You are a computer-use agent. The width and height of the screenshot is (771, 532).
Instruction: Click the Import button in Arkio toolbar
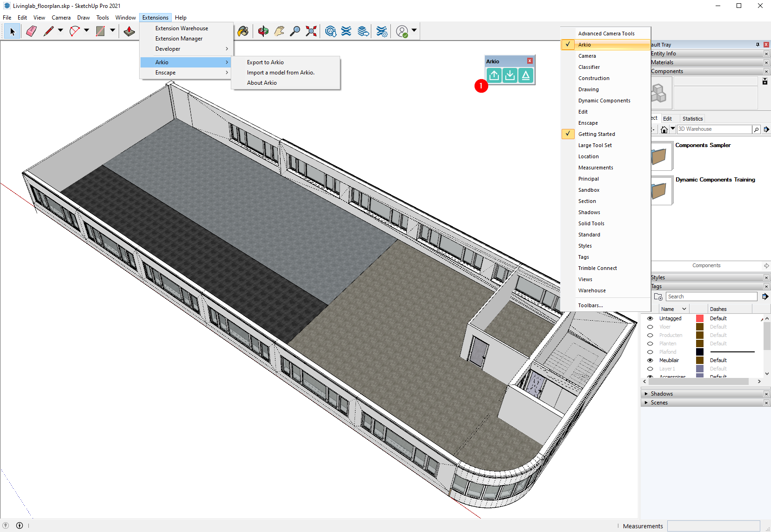pyautogui.click(x=510, y=75)
